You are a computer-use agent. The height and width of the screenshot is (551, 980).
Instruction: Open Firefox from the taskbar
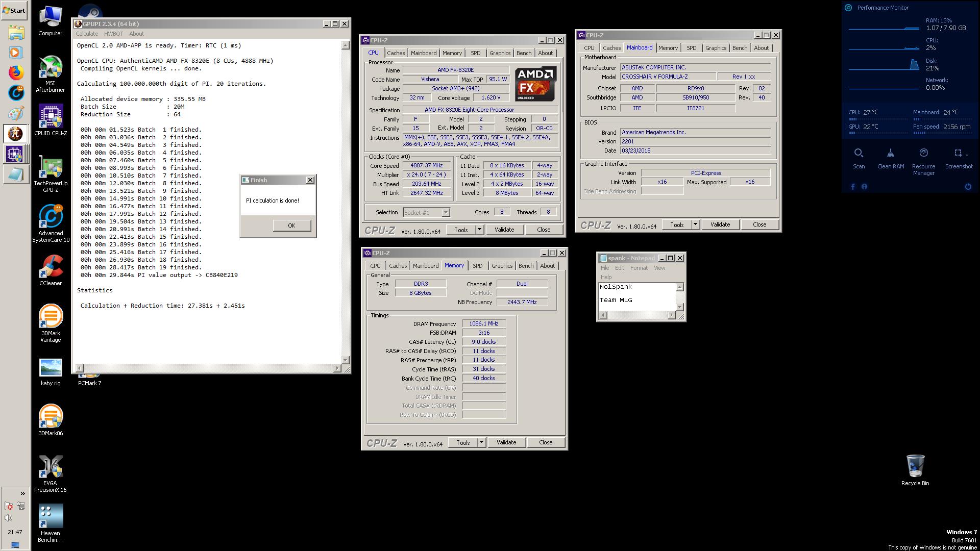[x=16, y=72]
